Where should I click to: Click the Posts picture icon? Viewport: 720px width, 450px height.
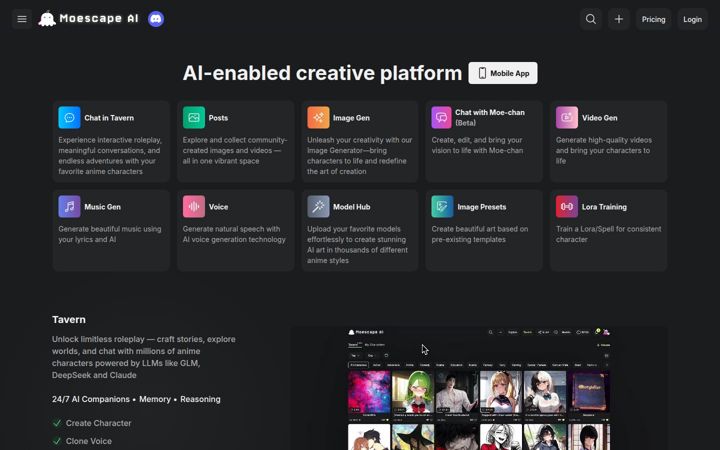(x=194, y=118)
